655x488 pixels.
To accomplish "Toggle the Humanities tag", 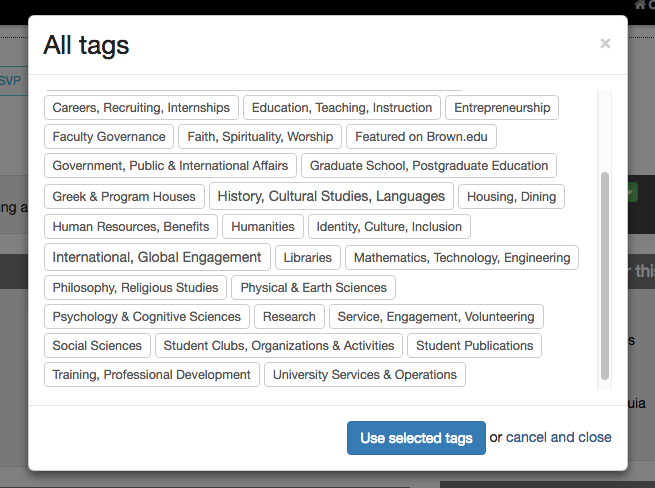I will 263,227.
